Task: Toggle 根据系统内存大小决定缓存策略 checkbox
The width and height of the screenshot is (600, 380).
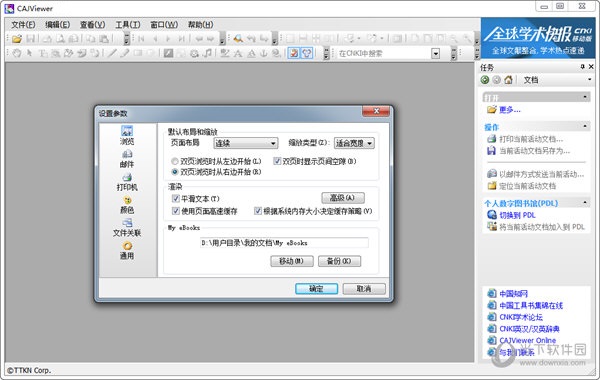Action: point(258,211)
